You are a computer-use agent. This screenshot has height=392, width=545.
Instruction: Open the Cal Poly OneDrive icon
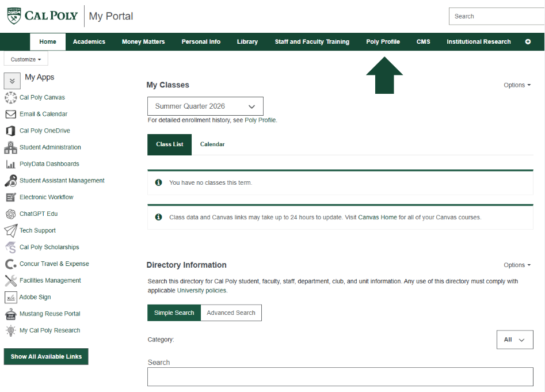[11, 131]
